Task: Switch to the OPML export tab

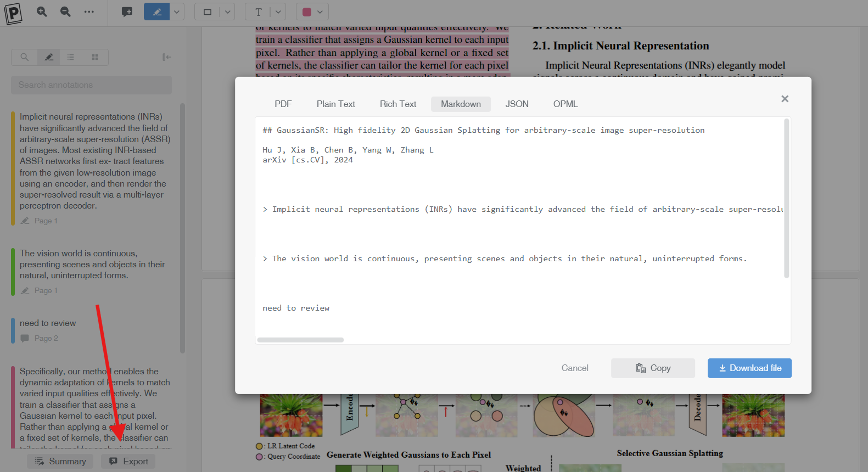Action: (x=565, y=104)
